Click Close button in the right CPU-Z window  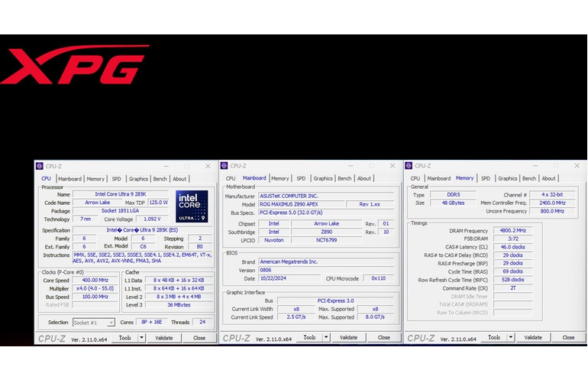coord(568,338)
